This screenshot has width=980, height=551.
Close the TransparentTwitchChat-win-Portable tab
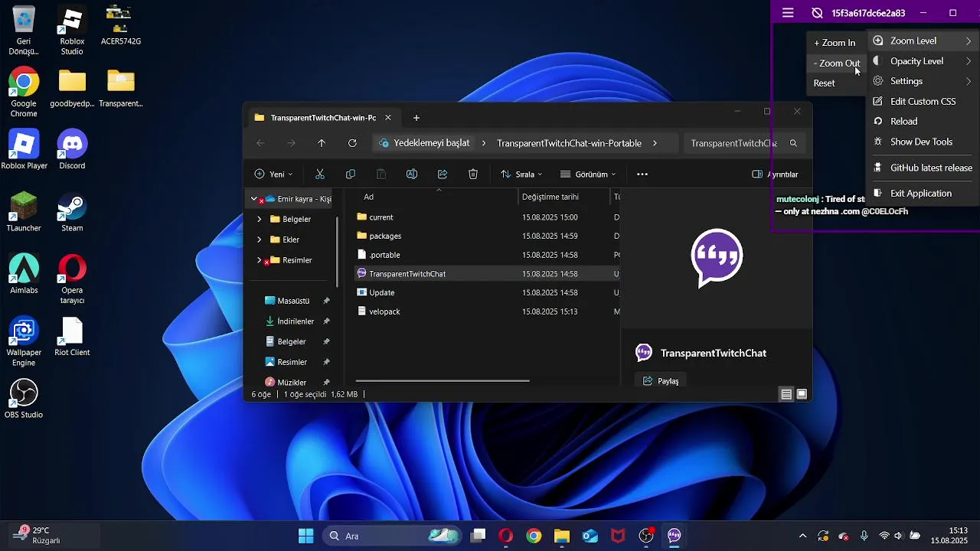coord(388,118)
